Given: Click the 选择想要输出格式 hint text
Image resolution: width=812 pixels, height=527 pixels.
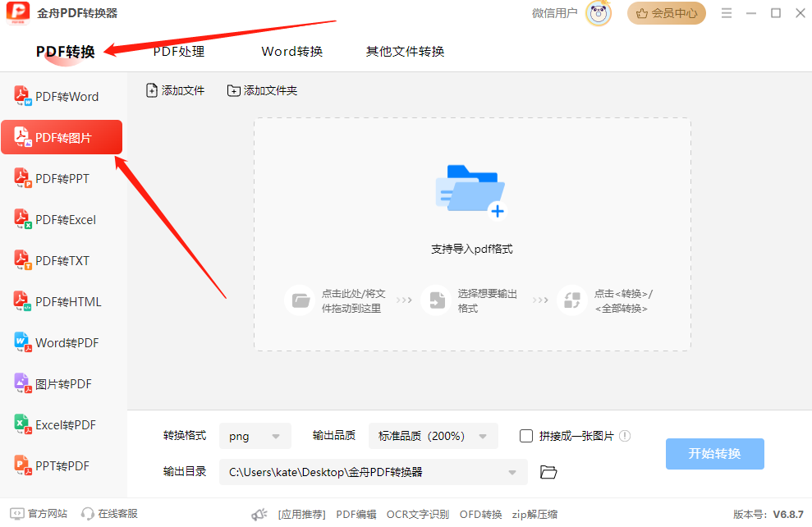Looking at the screenshot, I should (x=488, y=300).
